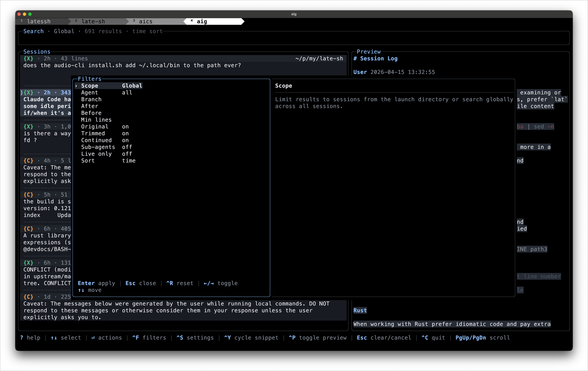Click the 'all' Agent value
Screen dimensions: 588x371
tap(127, 93)
